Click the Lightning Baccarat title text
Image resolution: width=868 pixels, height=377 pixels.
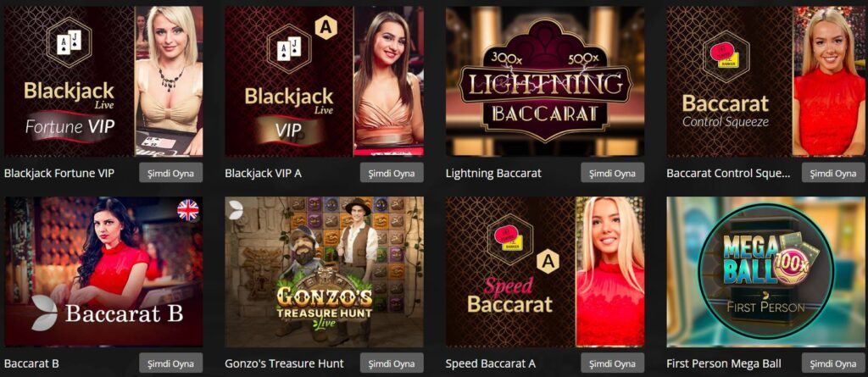(493, 174)
